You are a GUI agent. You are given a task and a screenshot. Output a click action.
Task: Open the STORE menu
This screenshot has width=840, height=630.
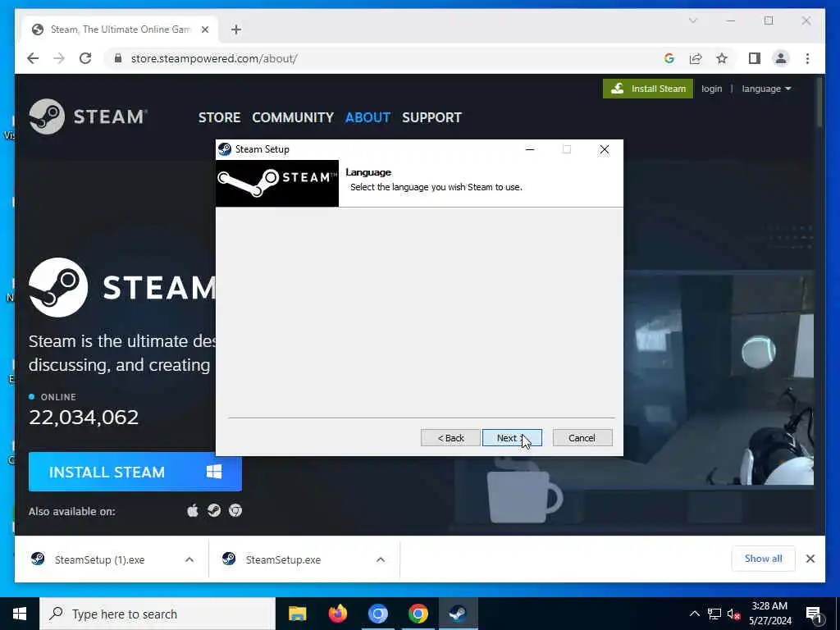(x=219, y=117)
